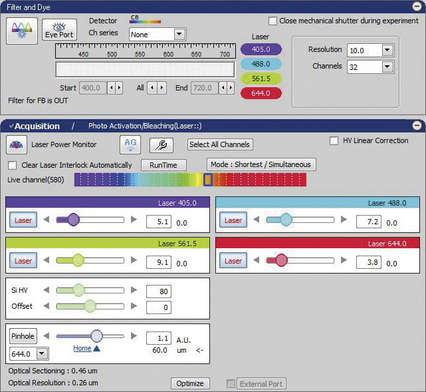The width and height of the screenshot is (426, 392).
Task: Open the Resolution dropdown
Action: [387, 50]
